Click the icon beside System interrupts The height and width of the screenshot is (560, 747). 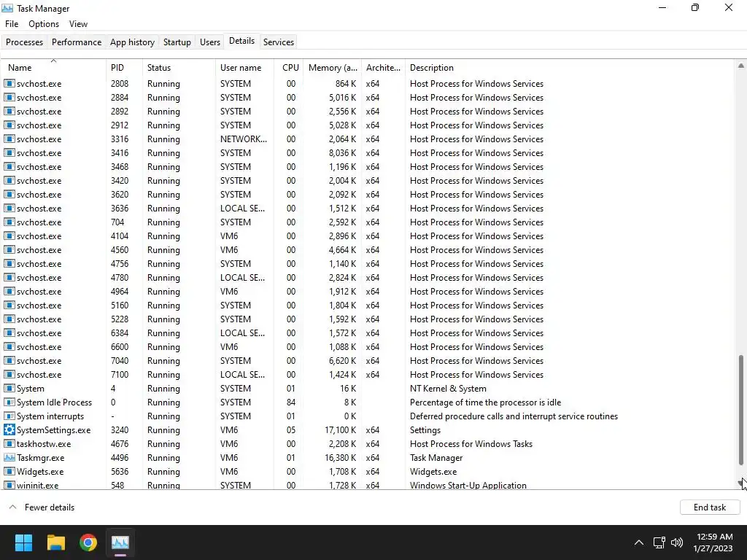point(9,416)
